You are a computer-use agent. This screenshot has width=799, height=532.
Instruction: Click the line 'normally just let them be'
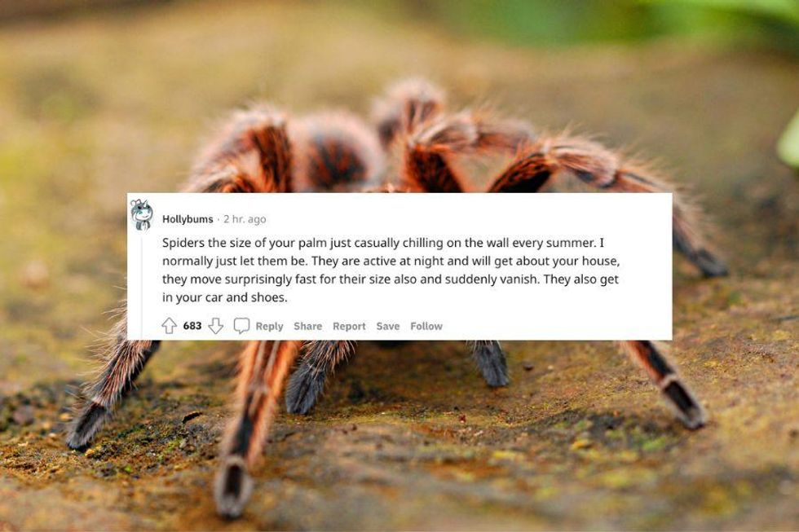point(235,262)
